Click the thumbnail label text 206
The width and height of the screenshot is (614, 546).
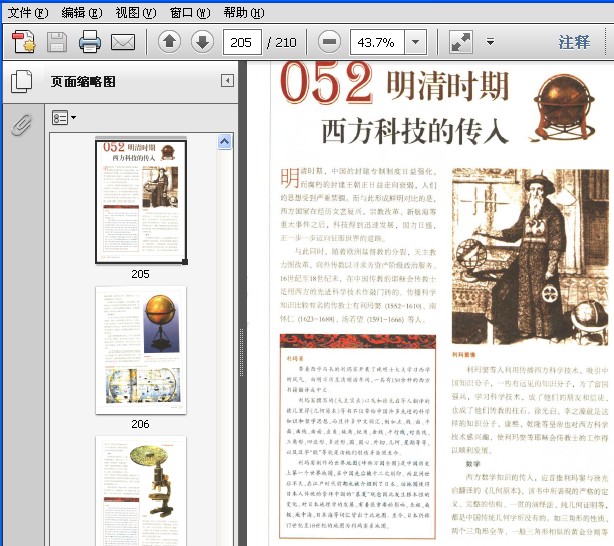pos(141,424)
